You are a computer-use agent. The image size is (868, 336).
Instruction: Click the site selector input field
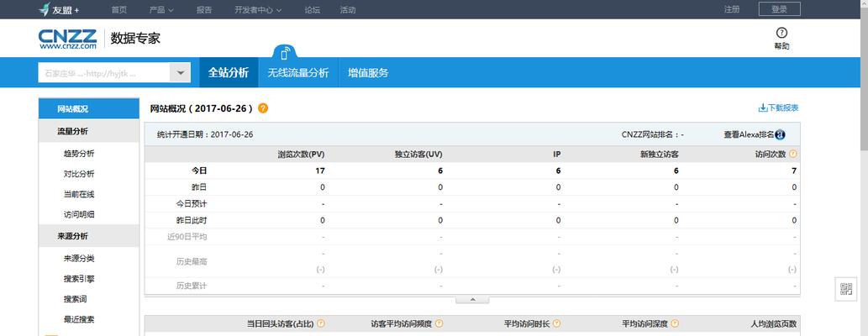click(x=103, y=72)
